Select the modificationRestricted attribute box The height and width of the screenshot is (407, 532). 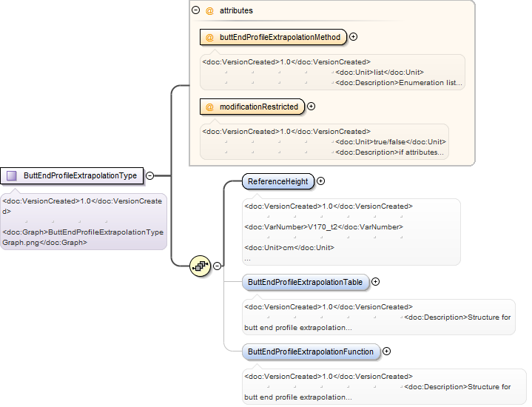(x=252, y=107)
